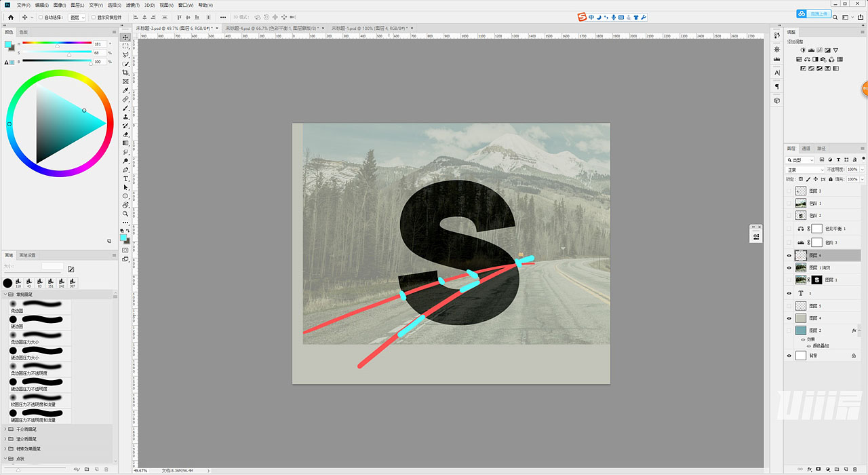Open the Curves adjustment icon in Adjustments panel
The height and width of the screenshot is (475, 868).
[x=819, y=50]
